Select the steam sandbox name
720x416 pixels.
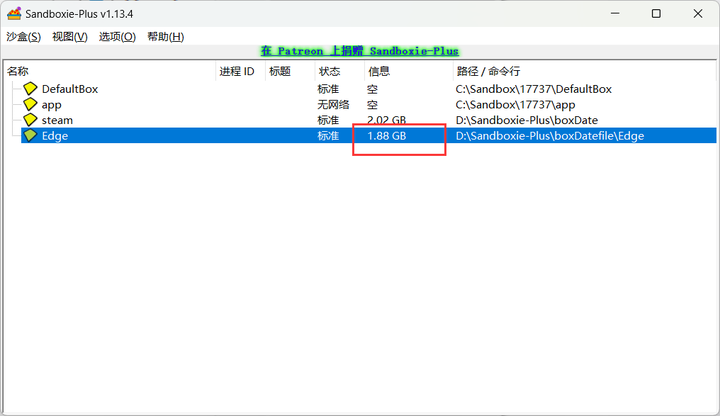pyautogui.click(x=57, y=120)
